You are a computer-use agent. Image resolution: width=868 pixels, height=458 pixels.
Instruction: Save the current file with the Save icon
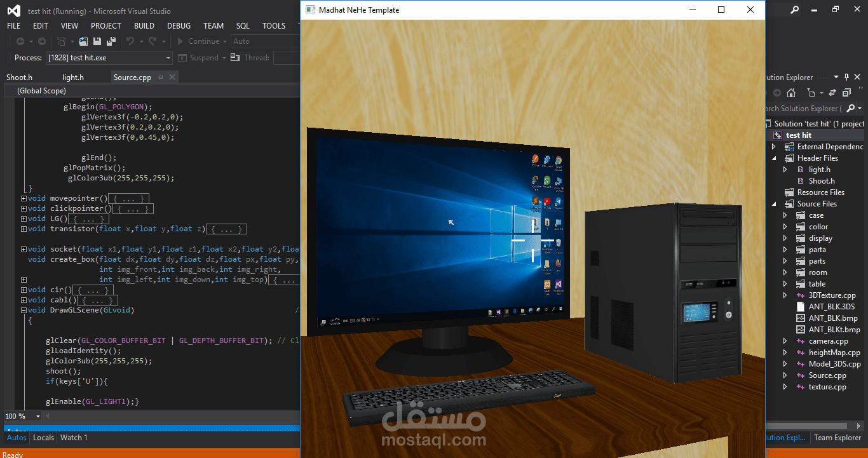(x=97, y=41)
